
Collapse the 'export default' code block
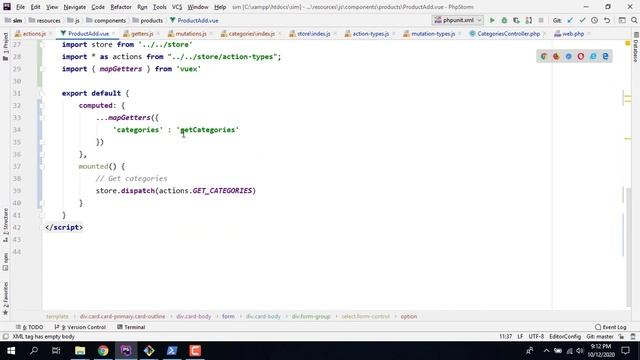pyautogui.click(x=42, y=93)
